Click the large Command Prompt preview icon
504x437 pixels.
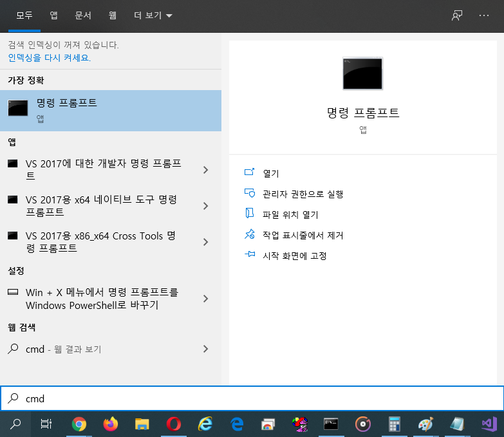362,73
